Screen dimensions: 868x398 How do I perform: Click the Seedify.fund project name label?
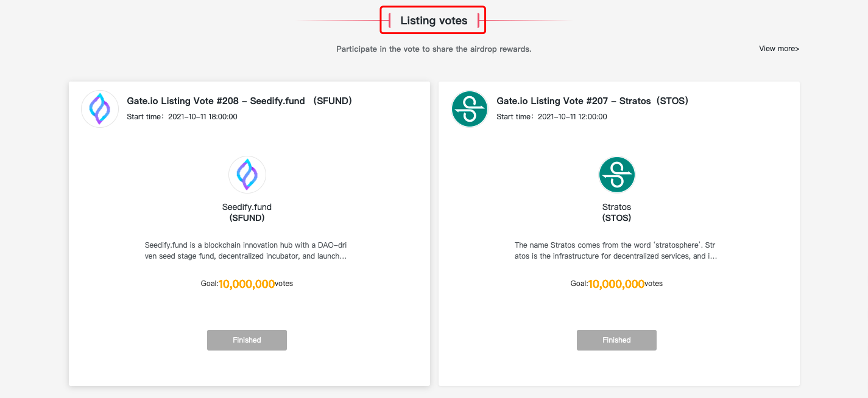click(x=247, y=207)
